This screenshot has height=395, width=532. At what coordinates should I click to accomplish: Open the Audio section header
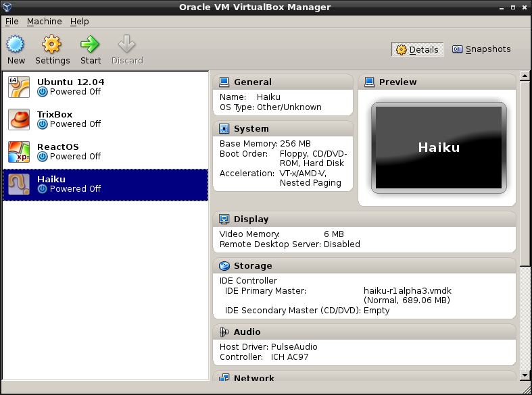coord(364,332)
